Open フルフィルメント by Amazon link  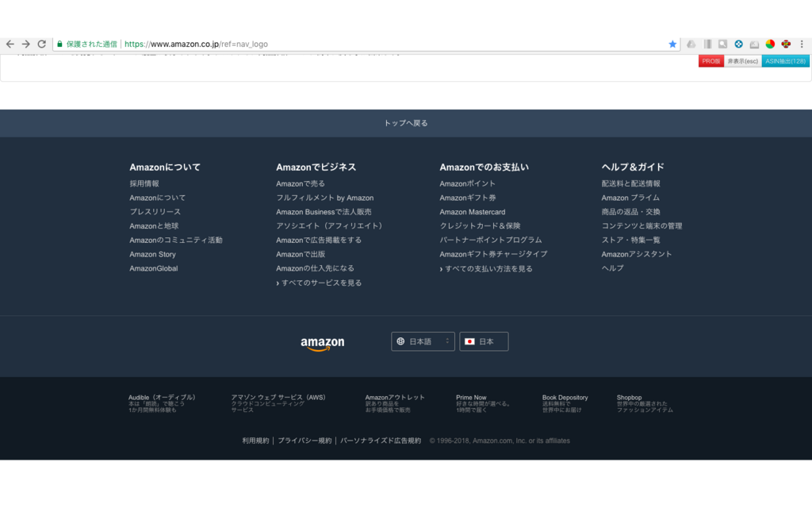click(x=324, y=198)
